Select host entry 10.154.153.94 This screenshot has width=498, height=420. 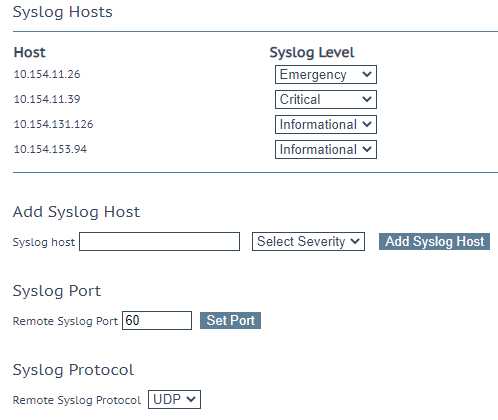(50, 149)
